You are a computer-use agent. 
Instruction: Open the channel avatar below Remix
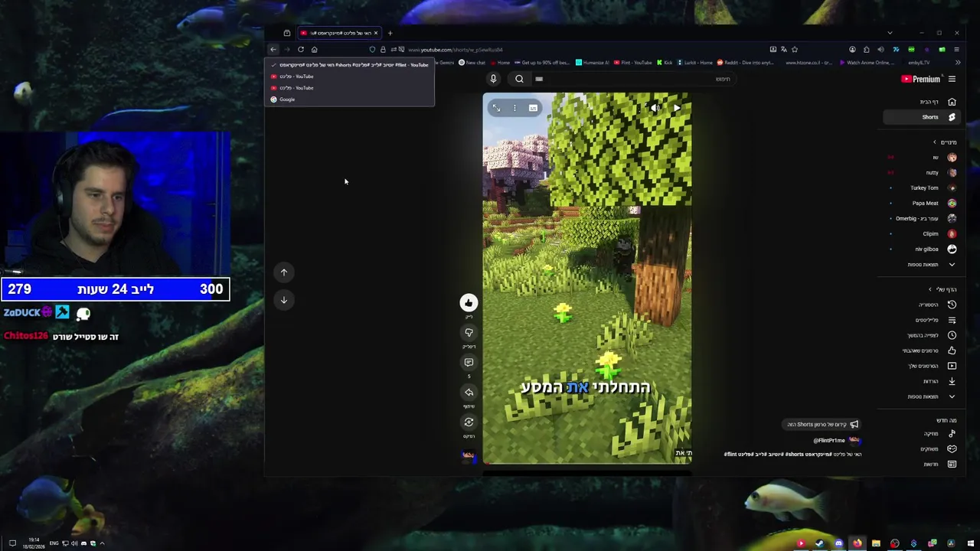coord(469,456)
